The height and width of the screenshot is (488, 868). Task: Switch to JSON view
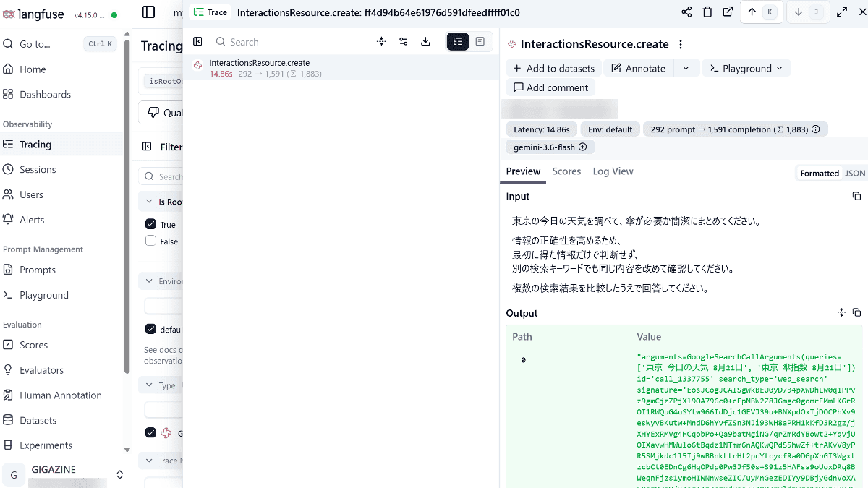(855, 174)
